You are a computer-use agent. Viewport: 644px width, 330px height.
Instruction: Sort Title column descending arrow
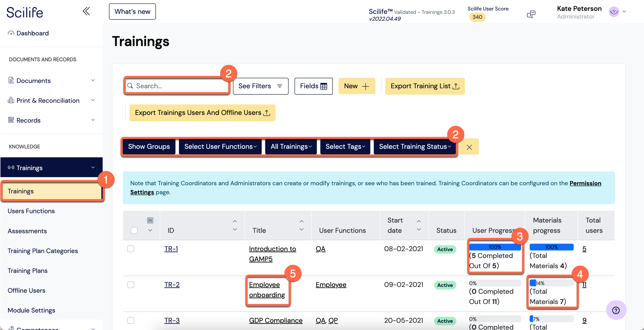pyautogui.click(x=302, y=229)
